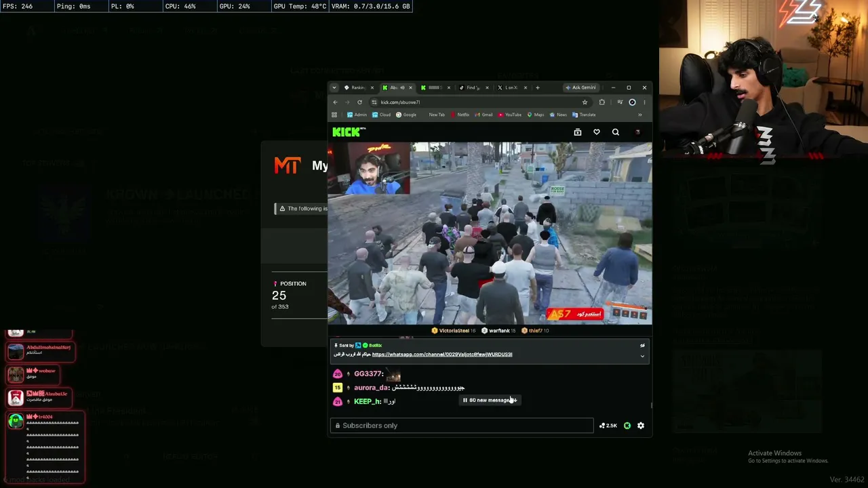Click the Kick logo

pyautogui.click(x=349, y=132)
